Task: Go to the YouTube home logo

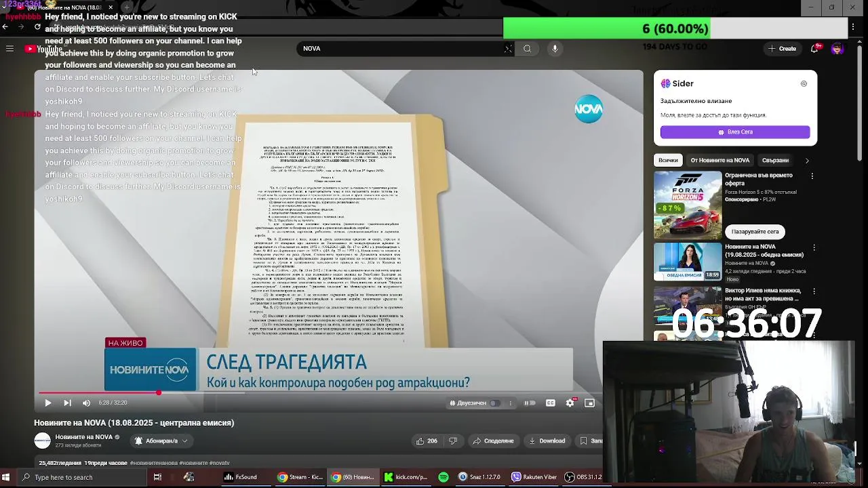Action: [43, 49]
